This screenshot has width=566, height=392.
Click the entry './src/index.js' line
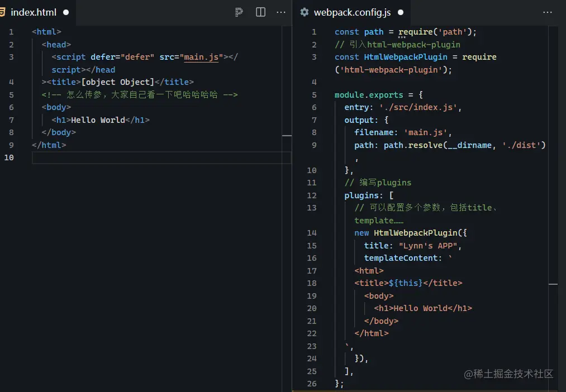tap(403, 107)
